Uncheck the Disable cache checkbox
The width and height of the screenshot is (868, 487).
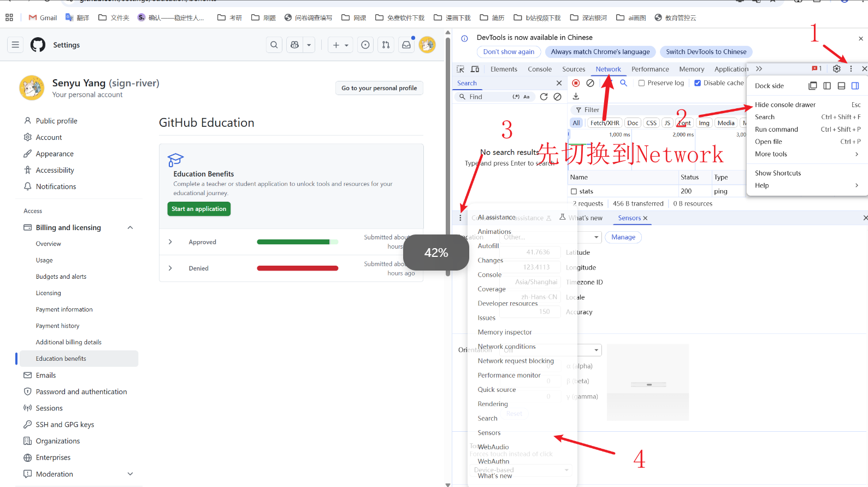coord(698,83)
